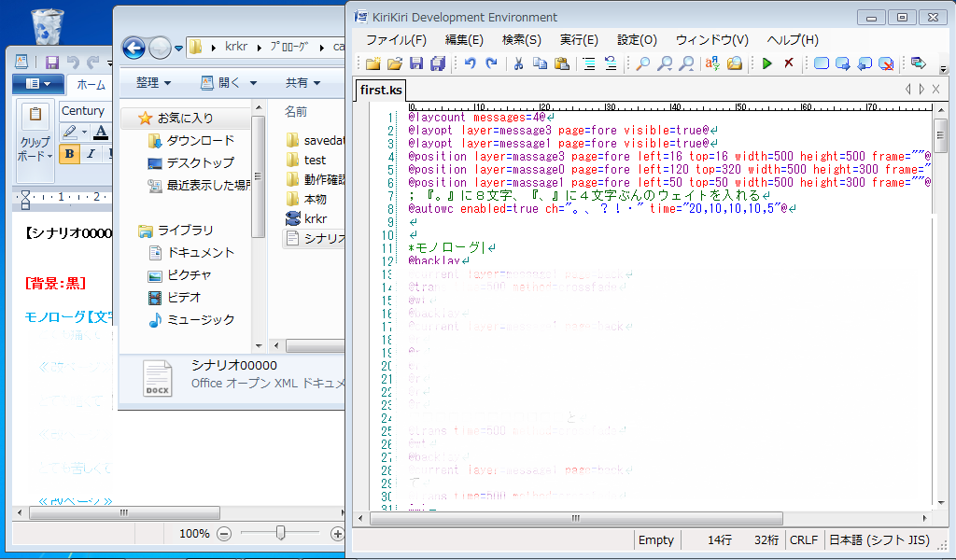The width and height of the screenshot is (956, 560).
Task: Select the first.ks editor tab
Action: pyautogui.click(x=381, y=91)
